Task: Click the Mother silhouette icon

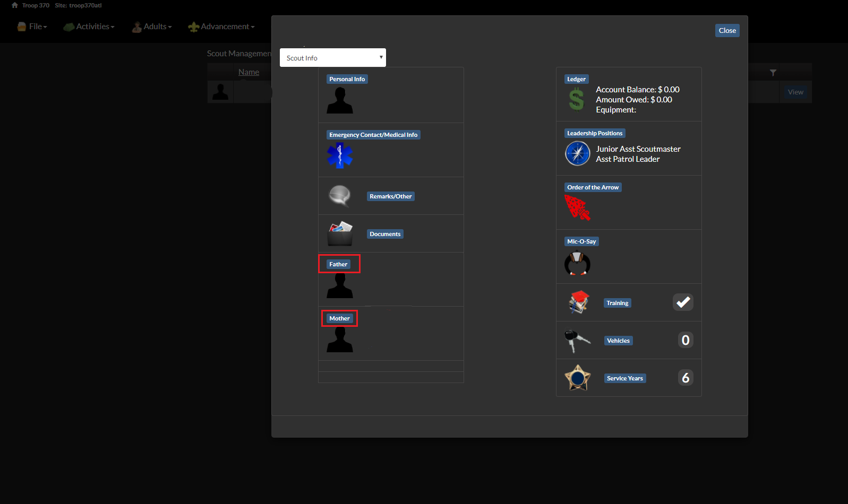Action: click(x=340, y=340)
